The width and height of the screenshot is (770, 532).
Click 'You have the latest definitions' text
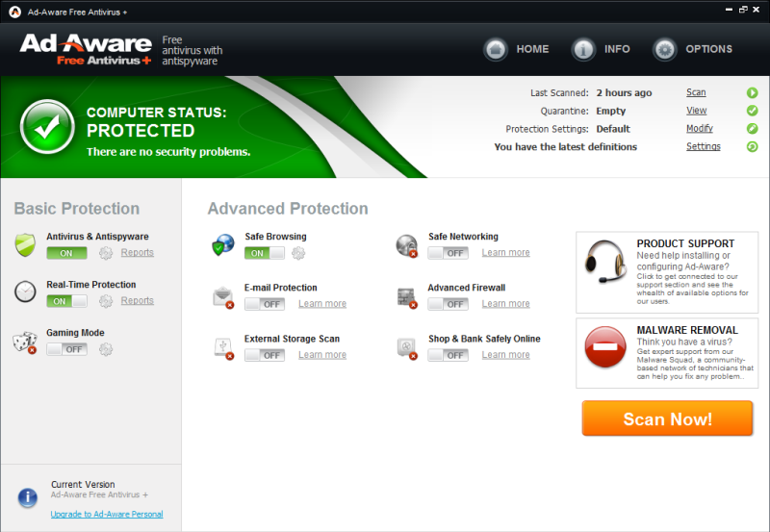(x=565, y=147)
